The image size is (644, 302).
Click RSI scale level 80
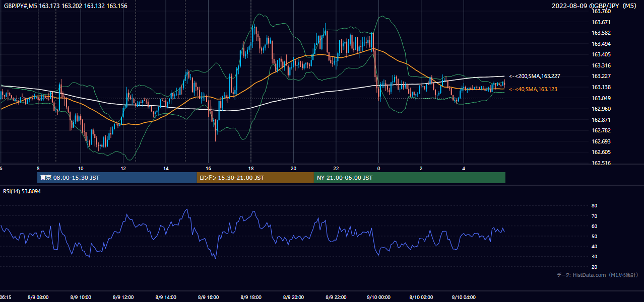pos(594,206)
